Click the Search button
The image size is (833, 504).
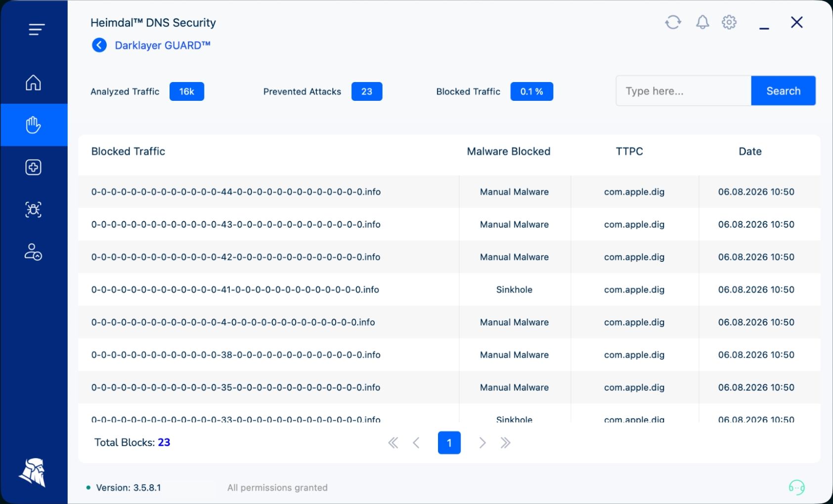[783, 91]
